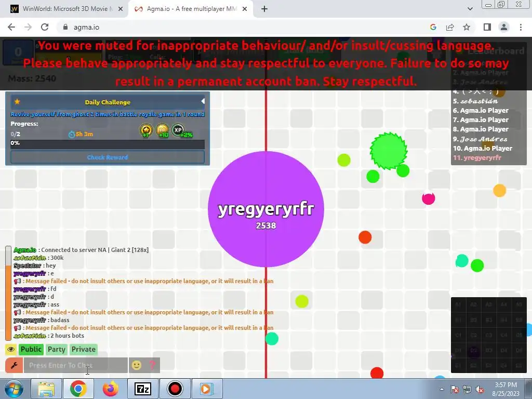Open the muted volume tray icon
This screenshot has height=399, width=532.
480,389
